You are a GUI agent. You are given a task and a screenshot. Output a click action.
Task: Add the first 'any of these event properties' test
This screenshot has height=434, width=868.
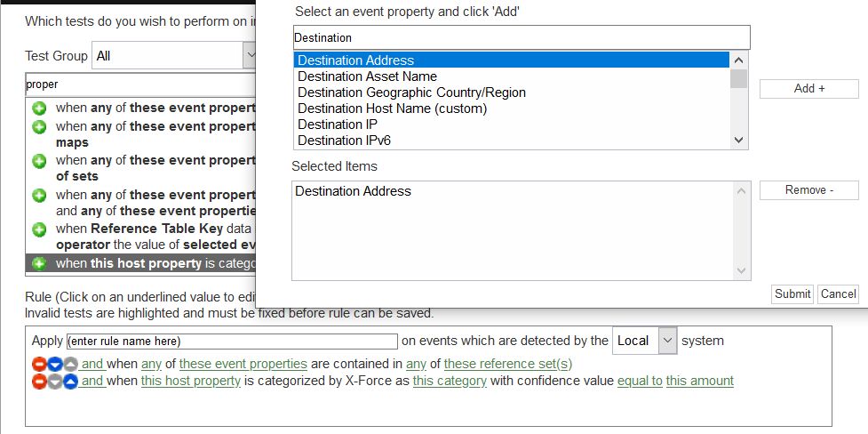[39, 108]
